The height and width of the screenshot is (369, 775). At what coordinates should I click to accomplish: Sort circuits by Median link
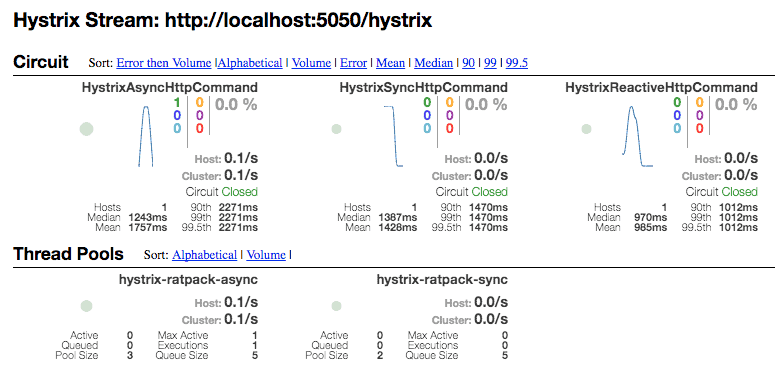click(433, 63)
